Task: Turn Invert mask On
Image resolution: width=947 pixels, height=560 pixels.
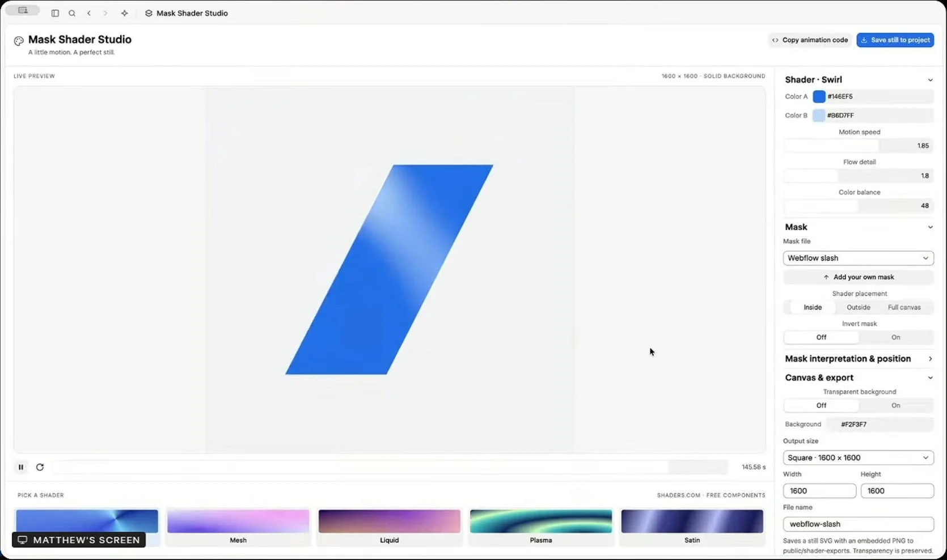Action: (x=895, y=337)
